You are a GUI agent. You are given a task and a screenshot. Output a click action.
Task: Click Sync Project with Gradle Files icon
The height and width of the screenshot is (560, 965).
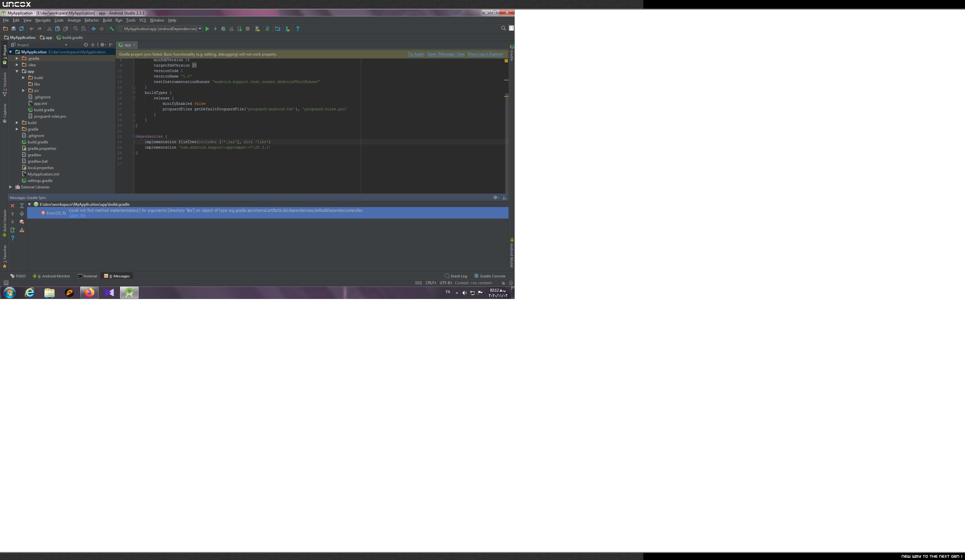tap(267, 29)
